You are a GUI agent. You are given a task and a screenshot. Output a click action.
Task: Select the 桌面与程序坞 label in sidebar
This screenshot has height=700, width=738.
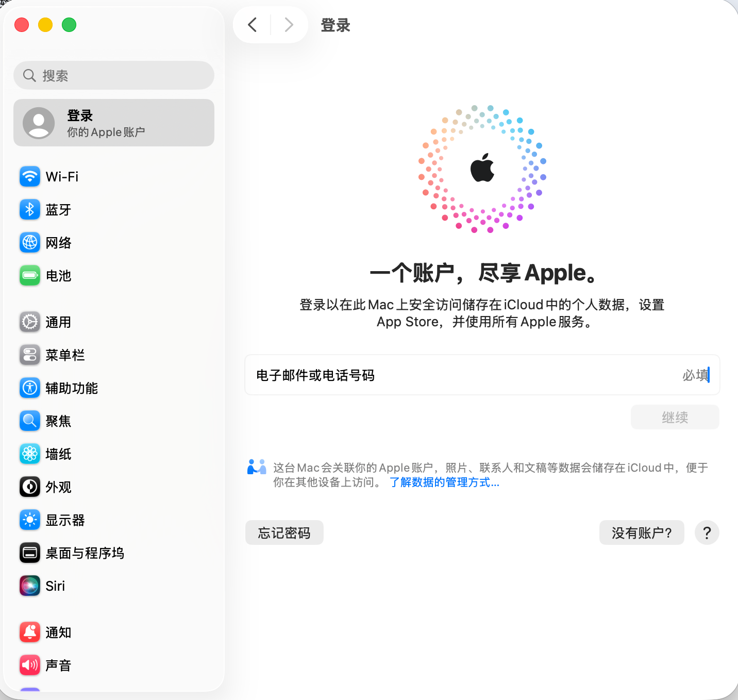tap(85, 553)
